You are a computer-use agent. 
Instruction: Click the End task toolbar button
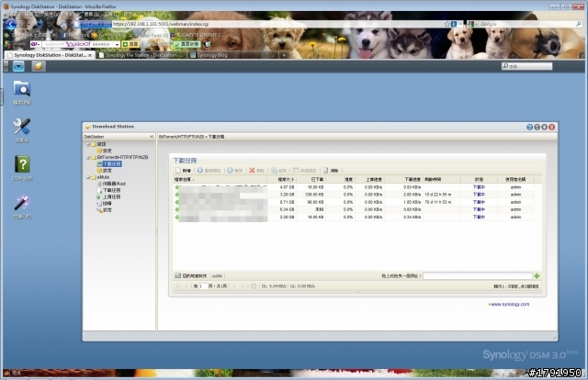(x=279, y=171)
